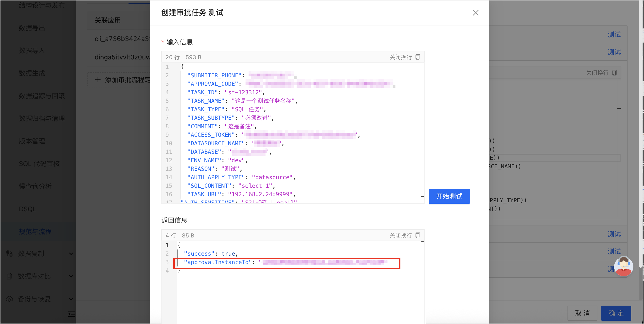Select 规范与流程 in the sidebar
The height and width of the screenshot is (324, 644).
[35, 232]
